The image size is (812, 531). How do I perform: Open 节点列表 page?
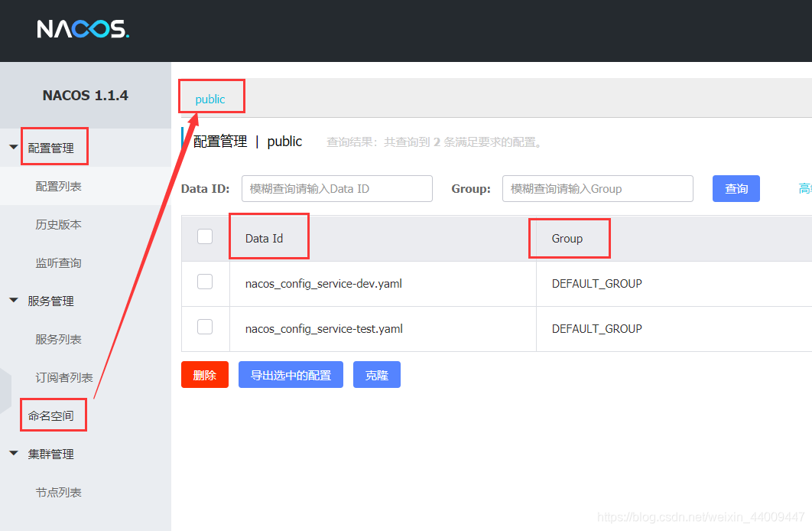(59, 493)
